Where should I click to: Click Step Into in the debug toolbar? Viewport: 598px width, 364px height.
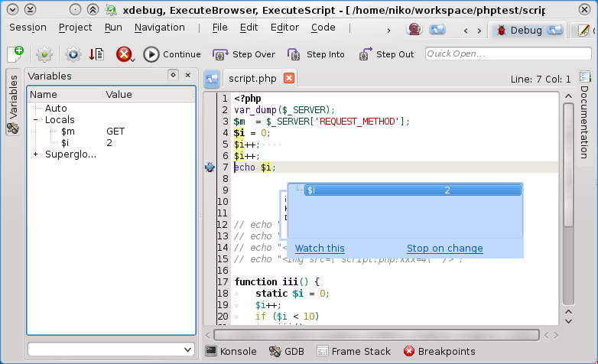(x=316, y=54)
